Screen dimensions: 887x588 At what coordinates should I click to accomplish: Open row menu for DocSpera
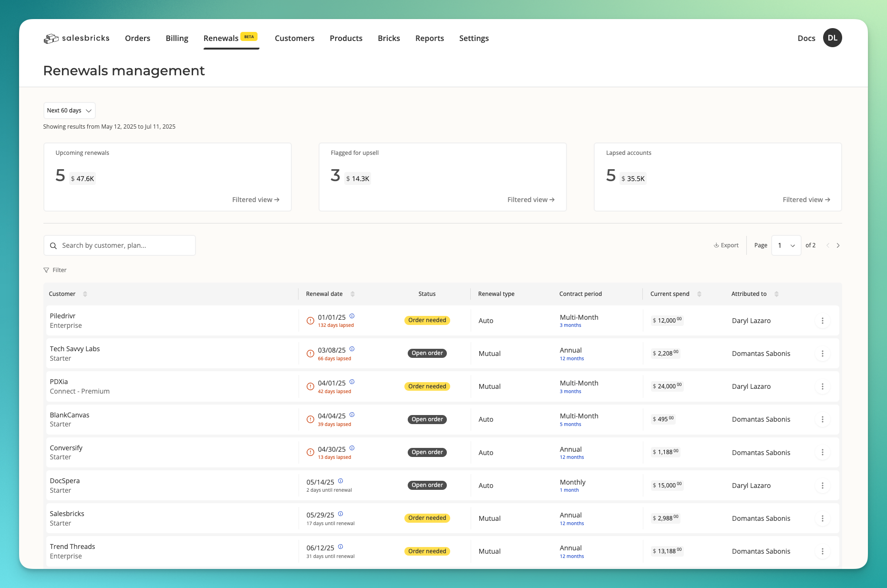pyautogui.click(x=822, y=486)
